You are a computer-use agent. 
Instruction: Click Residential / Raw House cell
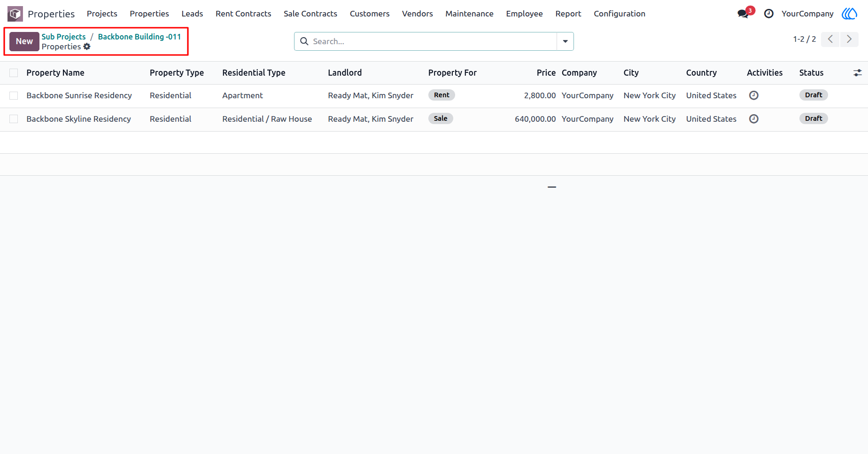[x=267, y=119]
